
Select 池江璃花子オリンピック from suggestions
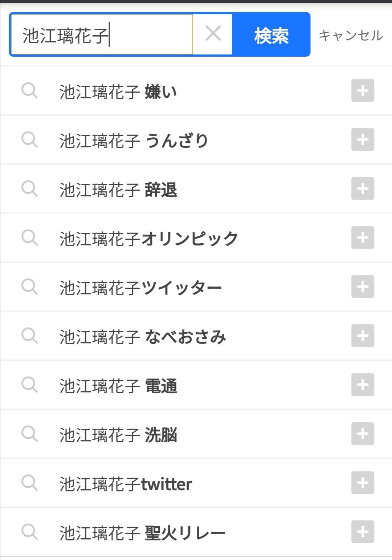tap(149, 238)
